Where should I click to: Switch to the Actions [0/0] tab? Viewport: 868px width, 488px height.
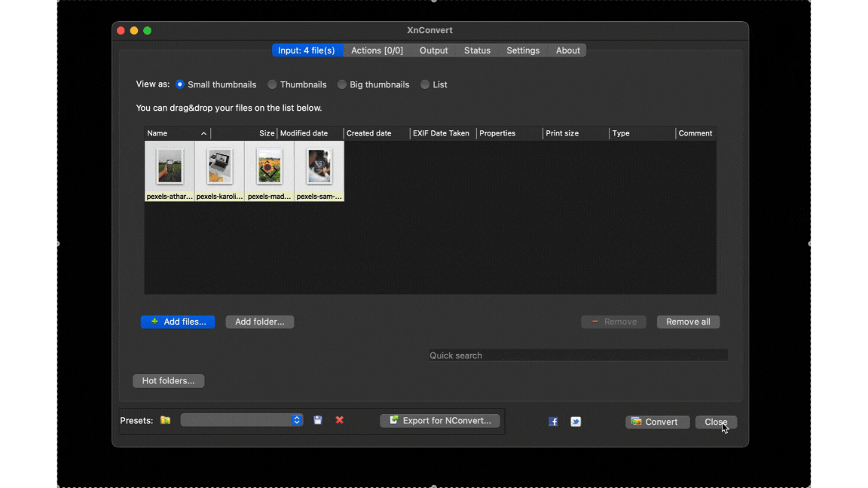[x=377, y=50]
